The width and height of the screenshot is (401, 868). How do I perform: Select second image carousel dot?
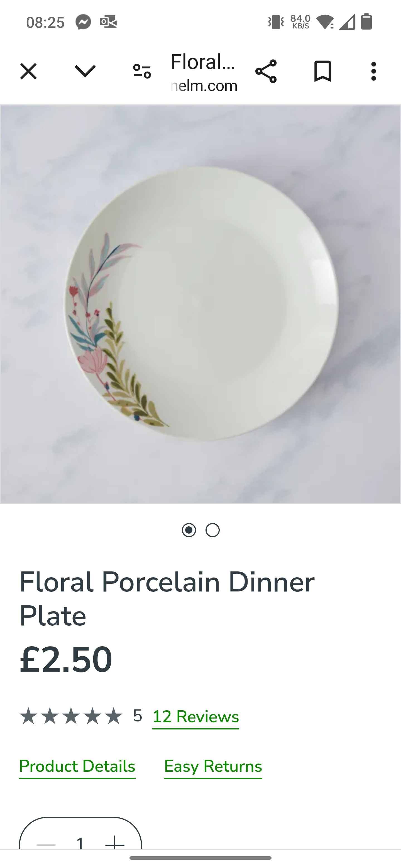coord(212,530)
